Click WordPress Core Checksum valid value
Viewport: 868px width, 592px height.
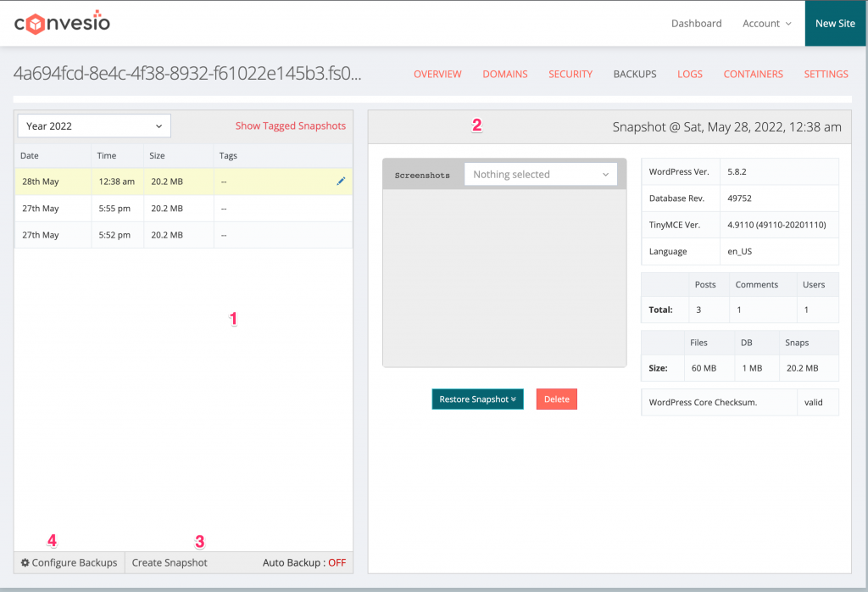(x=813, y=403)
